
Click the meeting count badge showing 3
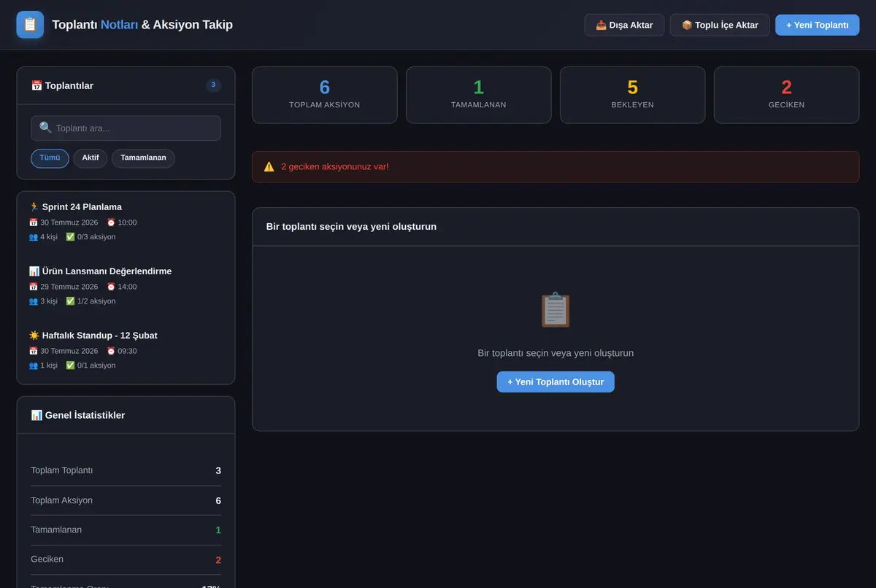(x=213, y=85)
